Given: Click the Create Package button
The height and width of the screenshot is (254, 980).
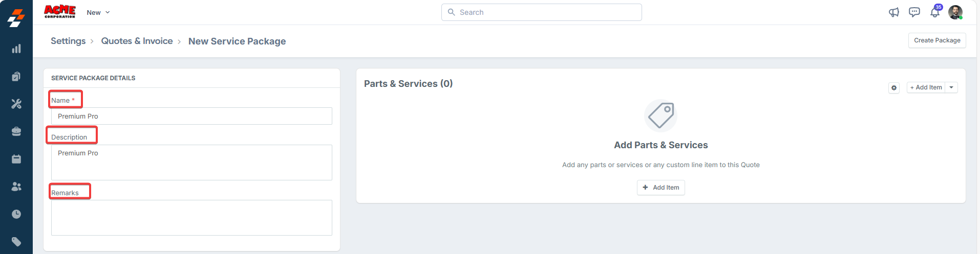Looking at the screenshot, I should pos(937,40).
